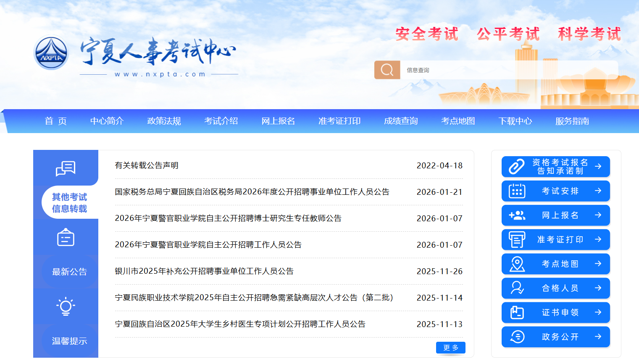The height and width of the screenshot is (364, 639).
Task: Select the 温馨提示 sidebar tab
Action: 69,341
